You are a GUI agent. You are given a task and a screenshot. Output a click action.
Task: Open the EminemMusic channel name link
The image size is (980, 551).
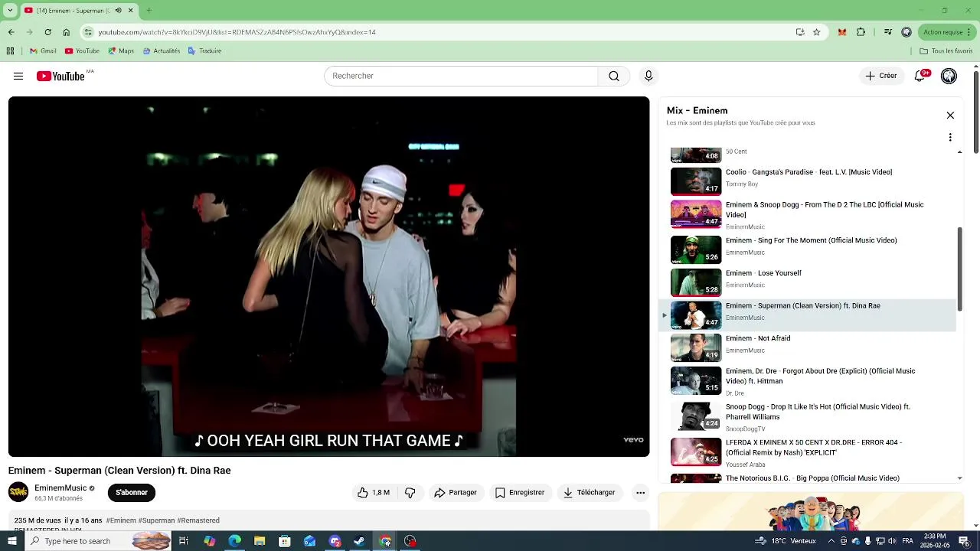60,487
